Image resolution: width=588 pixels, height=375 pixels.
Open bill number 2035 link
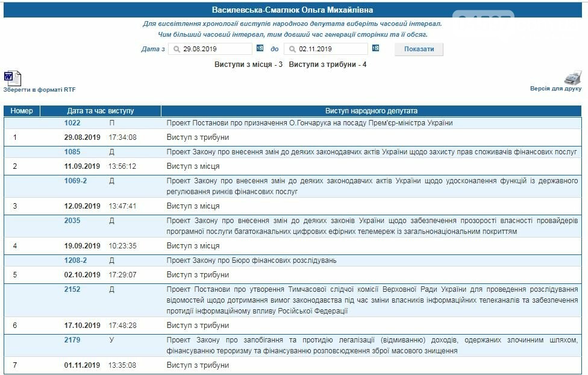pyautogui.click(x=72, y=220)
